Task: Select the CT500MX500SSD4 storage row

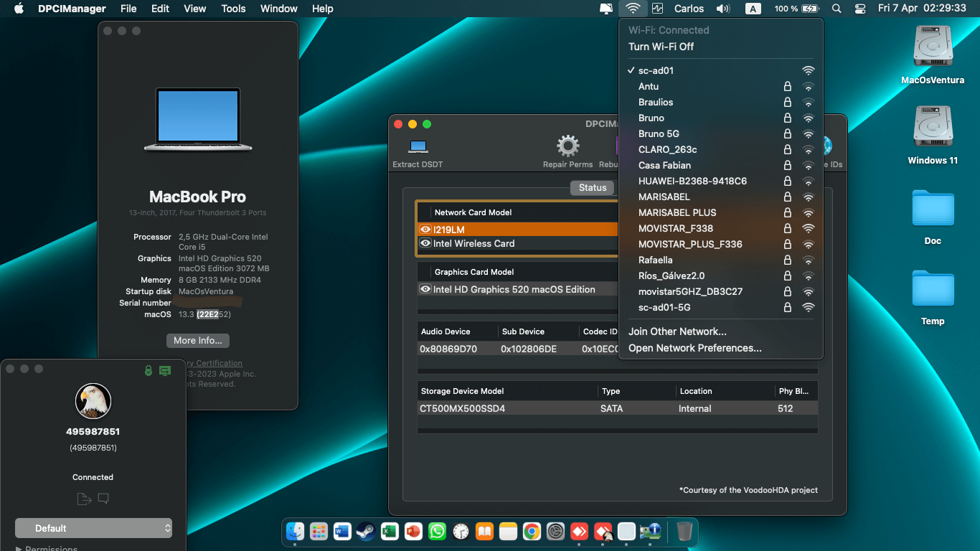Action: pyautogui.click(x=618, y=408)
